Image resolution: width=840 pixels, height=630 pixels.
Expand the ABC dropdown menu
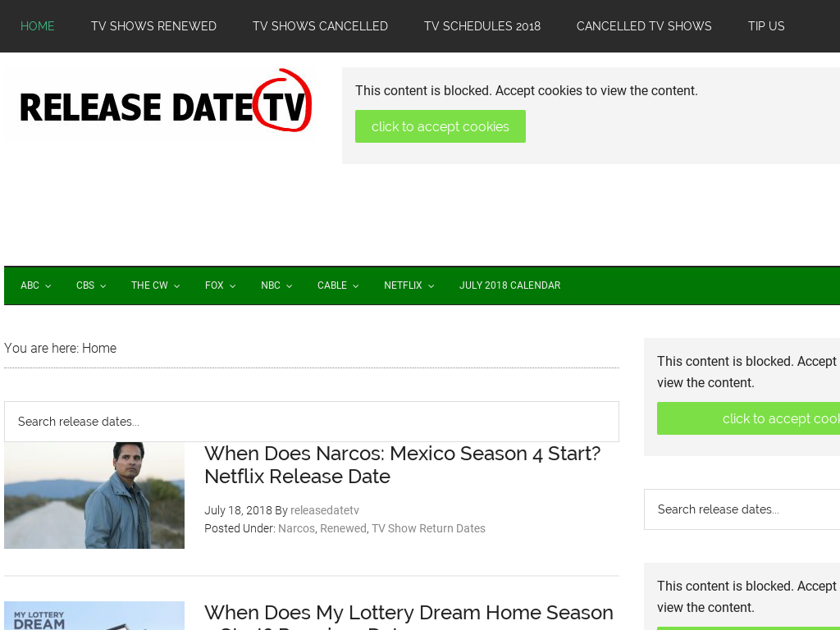coord(36,285)
